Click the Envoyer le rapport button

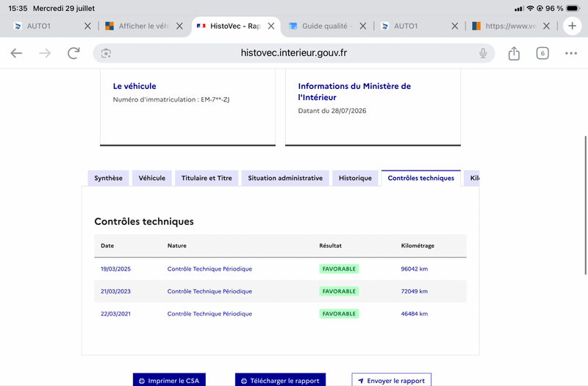(392, 379)
